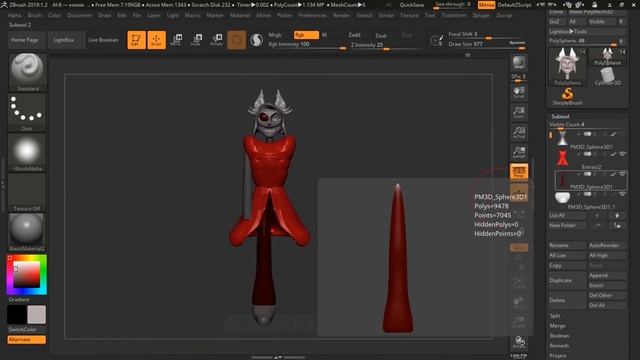Screen dimensions: 640x360
Task: Select the small PolySphere tool thumbnail
Action: pos(607,56)
